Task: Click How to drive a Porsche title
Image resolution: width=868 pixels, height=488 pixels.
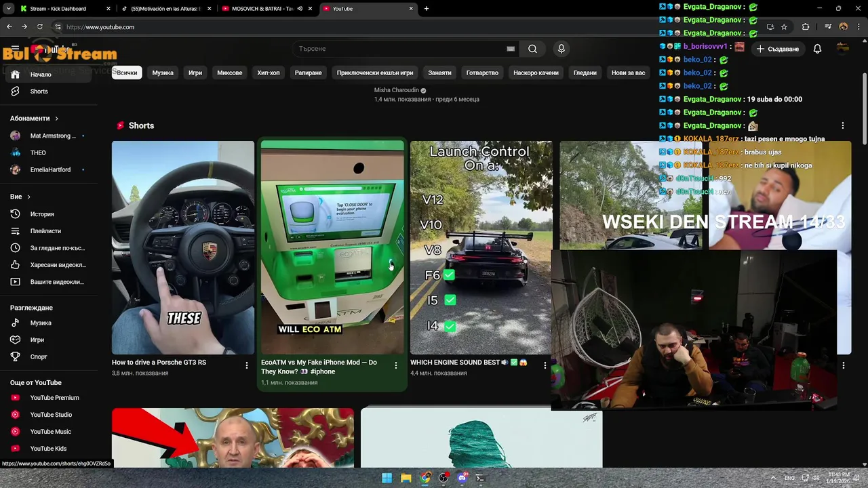Action: pyautogui.click(x=159, y=363)
